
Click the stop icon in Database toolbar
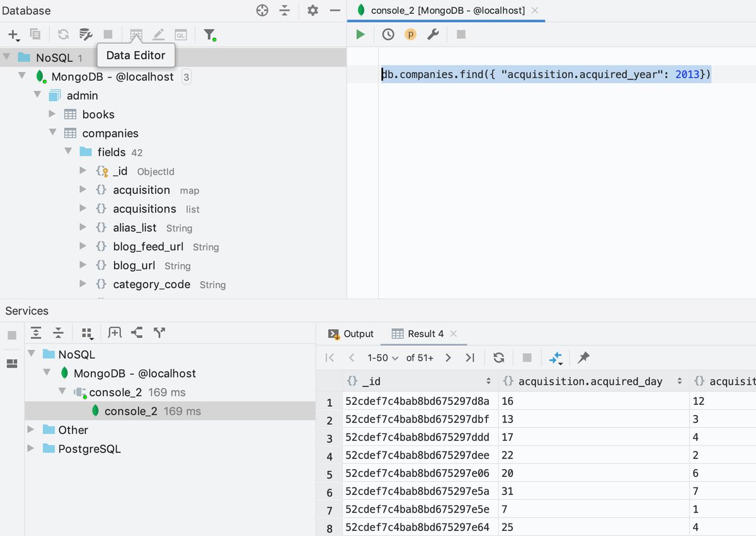click(108, 34)
